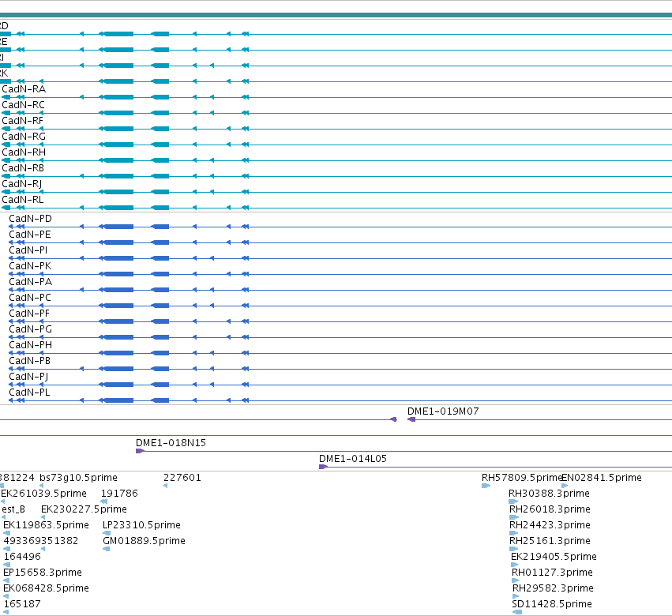Select the CadN-PD protein label
Screen dimensions: 672x616
pyautogui.click(x=31, y=219)
